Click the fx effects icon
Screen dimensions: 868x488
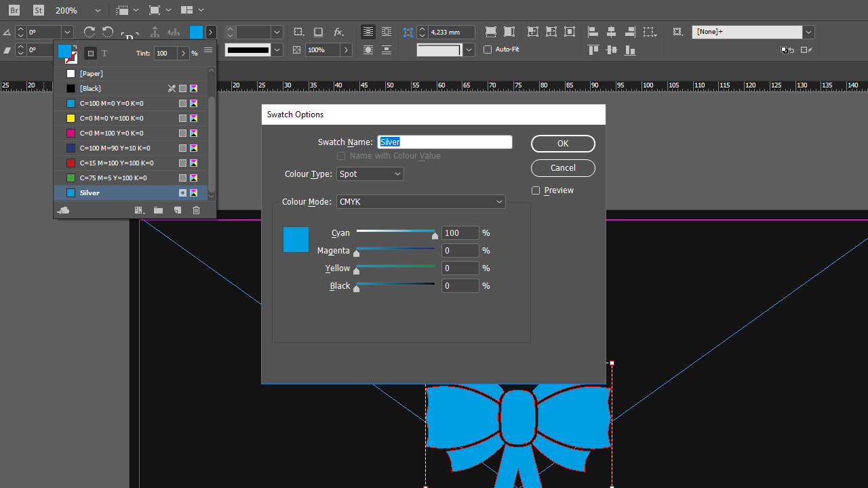point(338,32)
